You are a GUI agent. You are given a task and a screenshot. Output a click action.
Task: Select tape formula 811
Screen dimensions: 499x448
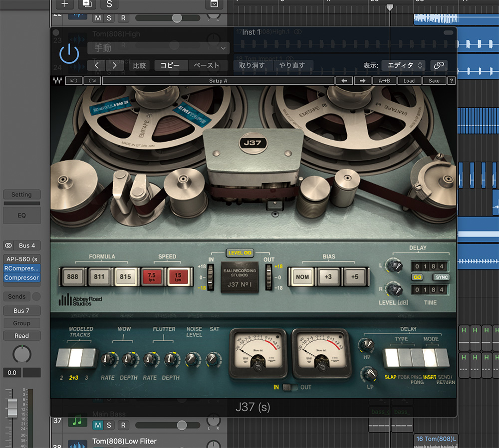(99, 276)
